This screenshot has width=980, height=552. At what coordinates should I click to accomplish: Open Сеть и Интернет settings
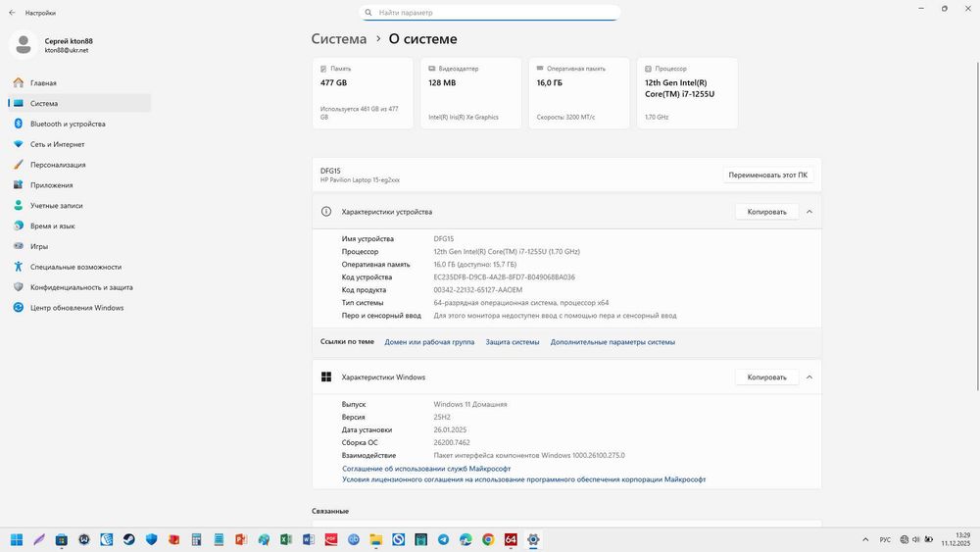(x=78, y=144)
